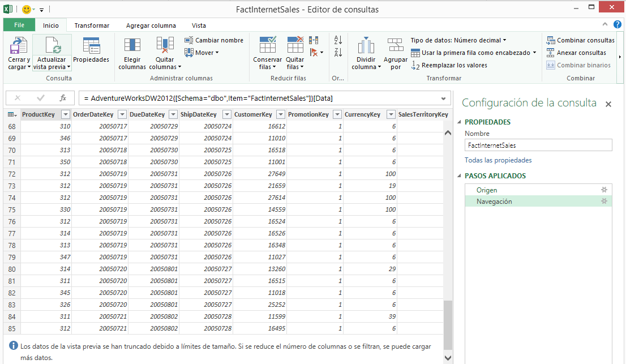The height and width of the screenshot is (364, 626).
Task: Expand Tipo de datos dropdown
Action: click(458, 40)
